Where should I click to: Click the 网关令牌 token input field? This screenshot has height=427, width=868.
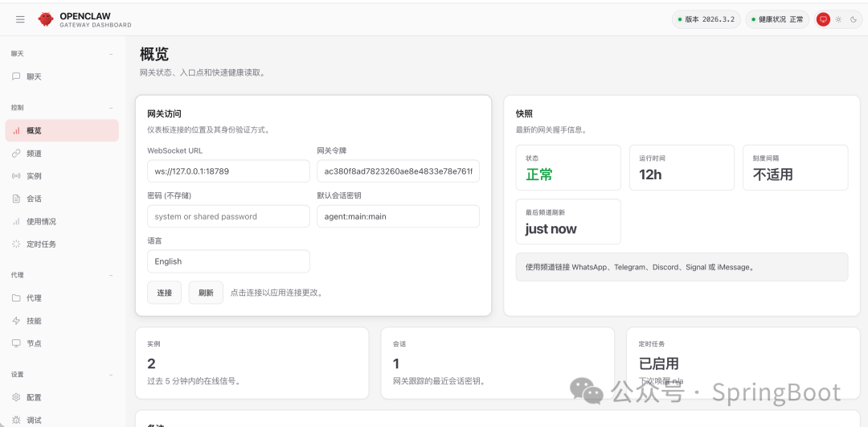(398, 171)
